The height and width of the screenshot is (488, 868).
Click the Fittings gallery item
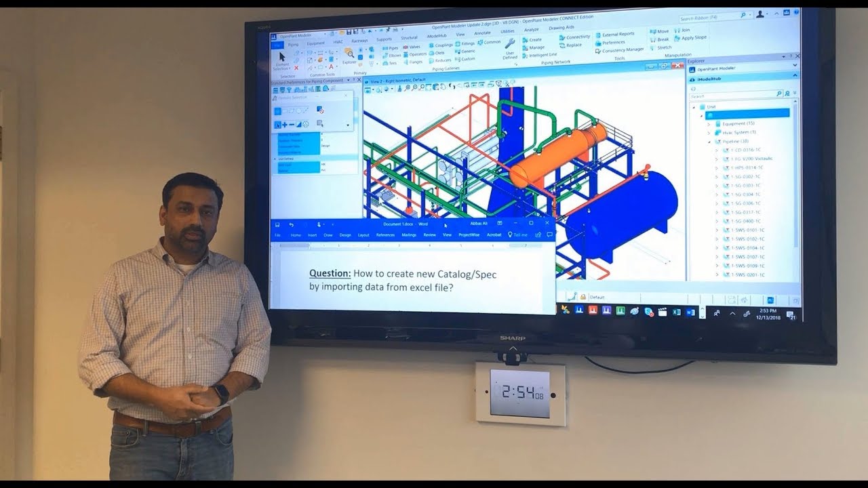coord(465,44)
